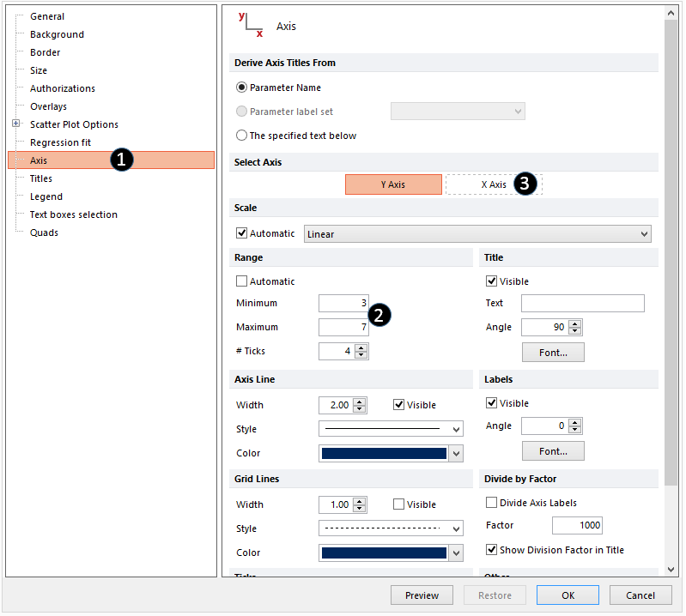The image size is (686, 616).
Task: Open the Axis Line Style dropdown
Action: pos(391,429)
